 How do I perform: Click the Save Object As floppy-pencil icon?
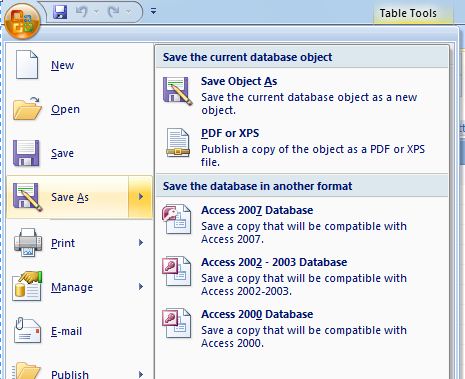[x=177, y=91]
